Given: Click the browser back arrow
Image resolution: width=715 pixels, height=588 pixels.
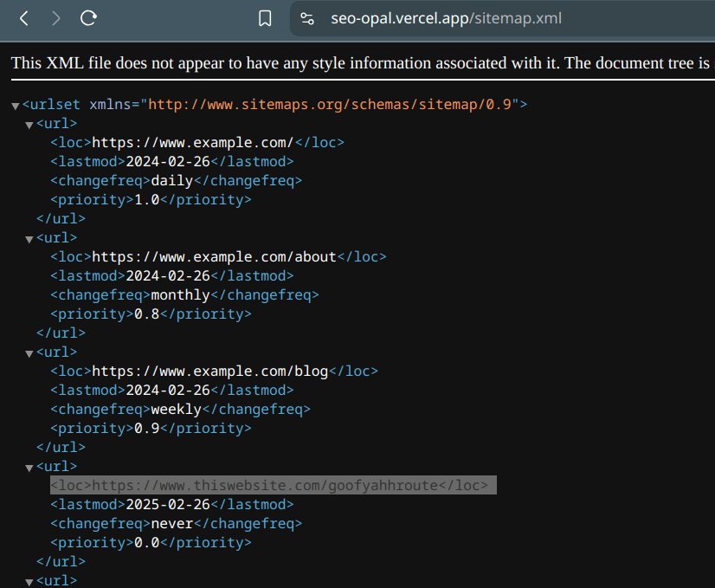Looking at the screenshot, I should [24, 18].
